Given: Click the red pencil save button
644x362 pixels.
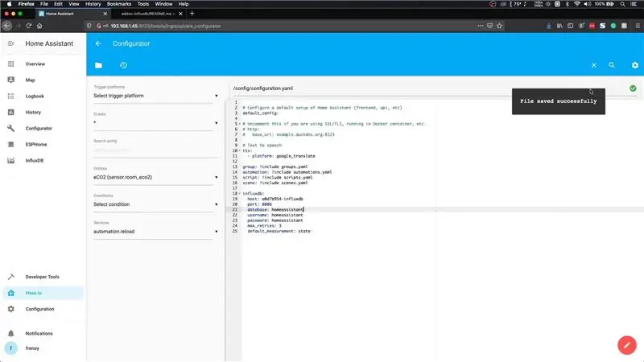Looking at the screenshot, I should (627, 345).
